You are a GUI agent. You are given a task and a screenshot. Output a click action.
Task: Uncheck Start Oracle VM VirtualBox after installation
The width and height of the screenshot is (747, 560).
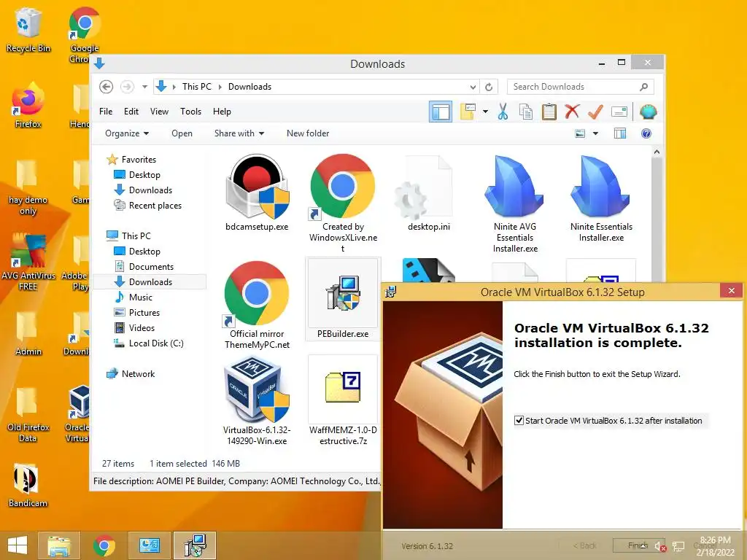pos(519,421)
